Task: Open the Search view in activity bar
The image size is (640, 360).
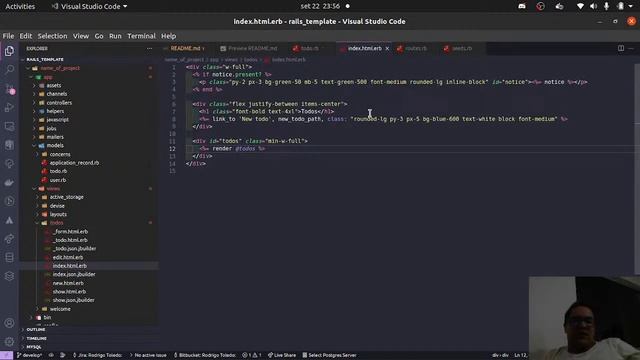Action: coord(9,69)
